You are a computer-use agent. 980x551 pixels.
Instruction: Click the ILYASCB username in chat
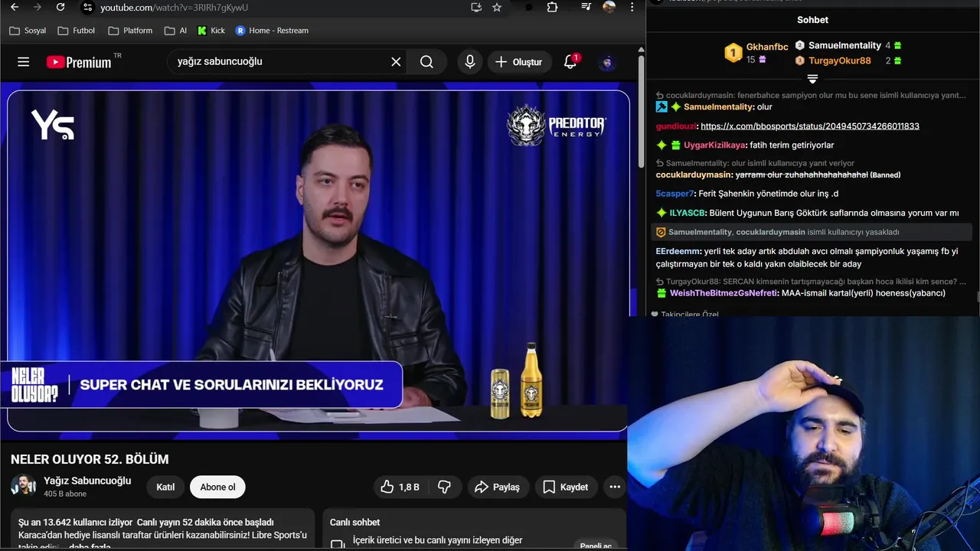coord(688,213)
